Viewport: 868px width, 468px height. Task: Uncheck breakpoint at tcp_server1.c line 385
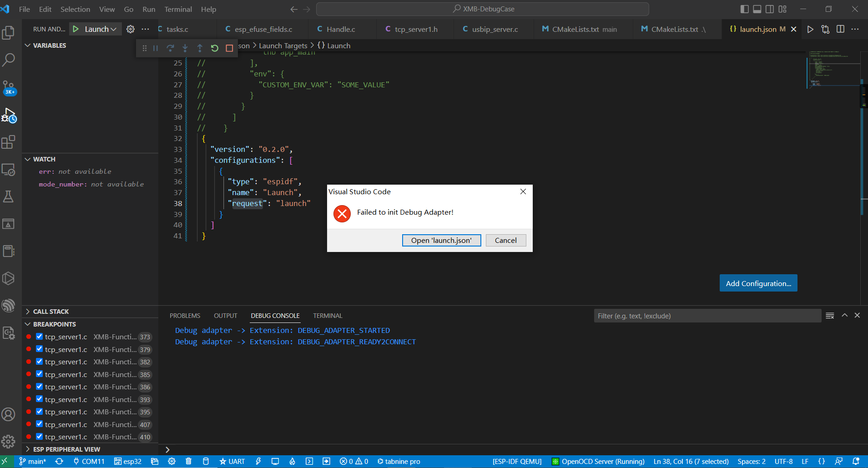pos(39,374)
